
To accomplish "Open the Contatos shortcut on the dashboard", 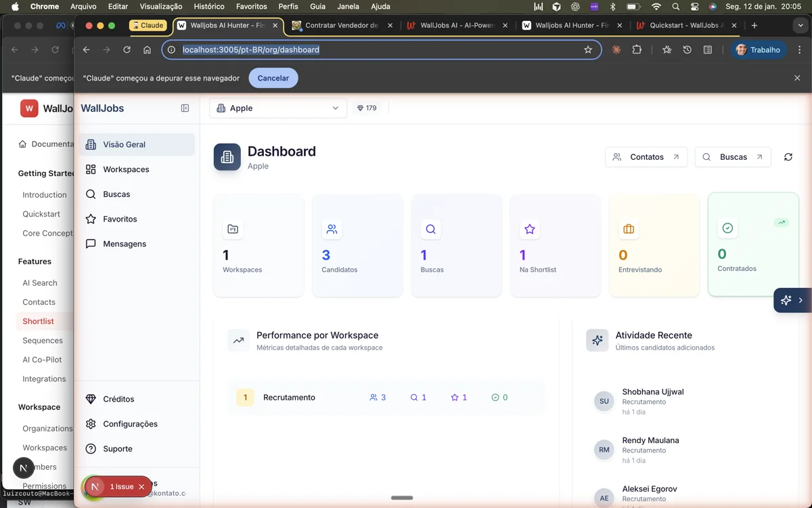I will (x=646, y=156).
